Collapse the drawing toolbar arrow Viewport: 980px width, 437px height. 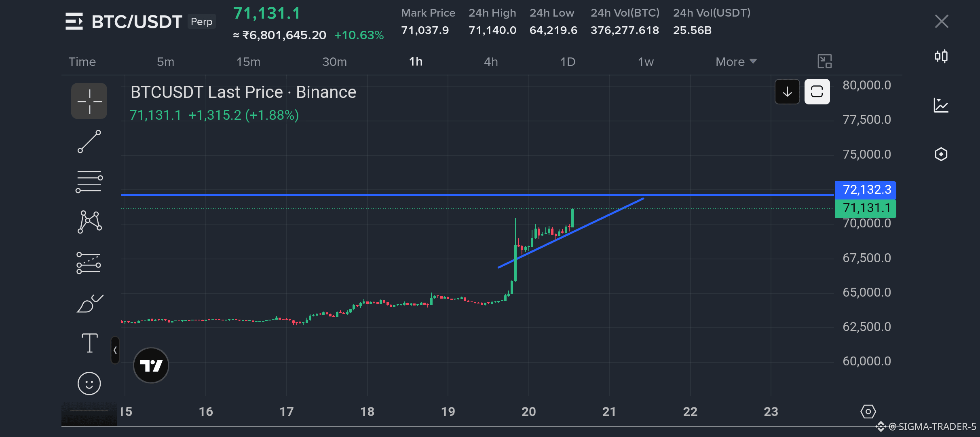point(115,350)
